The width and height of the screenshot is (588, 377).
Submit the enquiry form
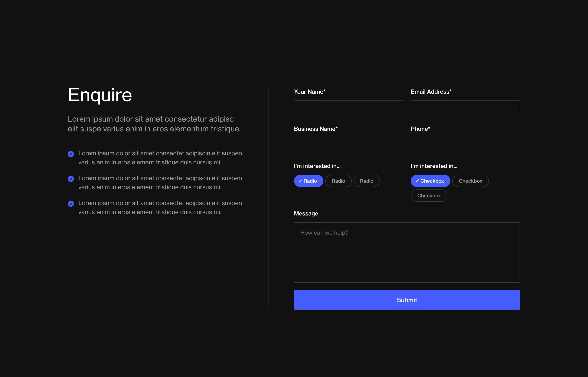point(407,300)
